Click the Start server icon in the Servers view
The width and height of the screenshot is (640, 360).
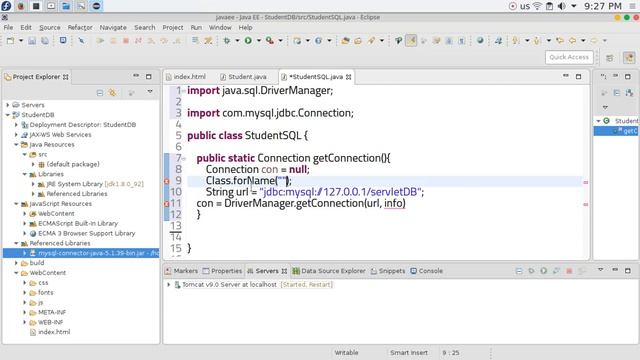click(543, 271)
